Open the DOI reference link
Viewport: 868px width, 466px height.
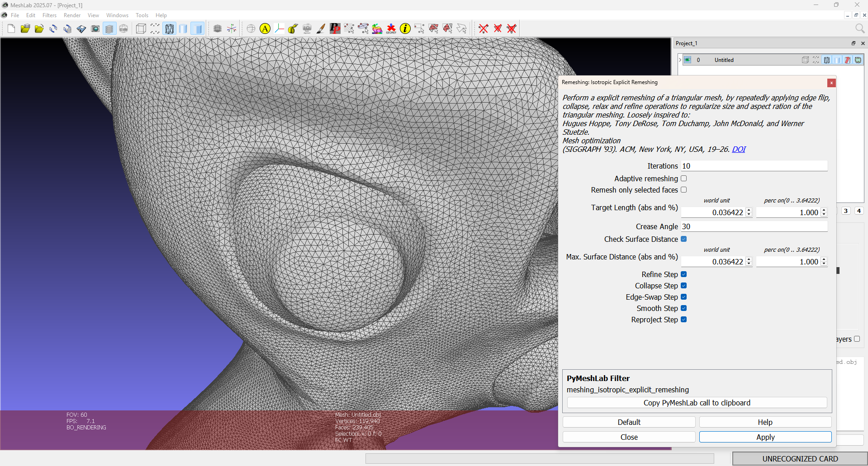(739, 149)
